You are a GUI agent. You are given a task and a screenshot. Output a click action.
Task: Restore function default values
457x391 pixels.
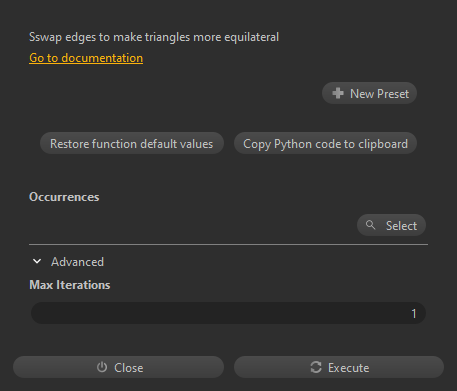click(x=132, y=143)
